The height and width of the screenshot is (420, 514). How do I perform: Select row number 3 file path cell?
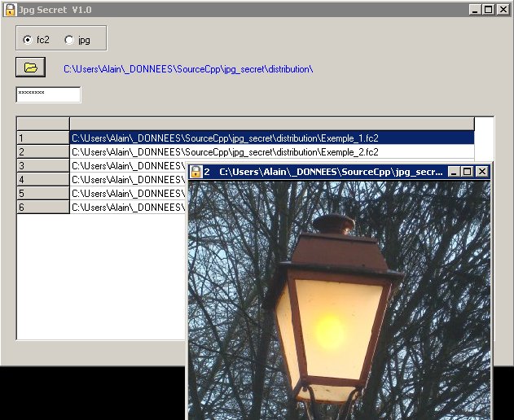pyautogui.click(x=129, y=166)
